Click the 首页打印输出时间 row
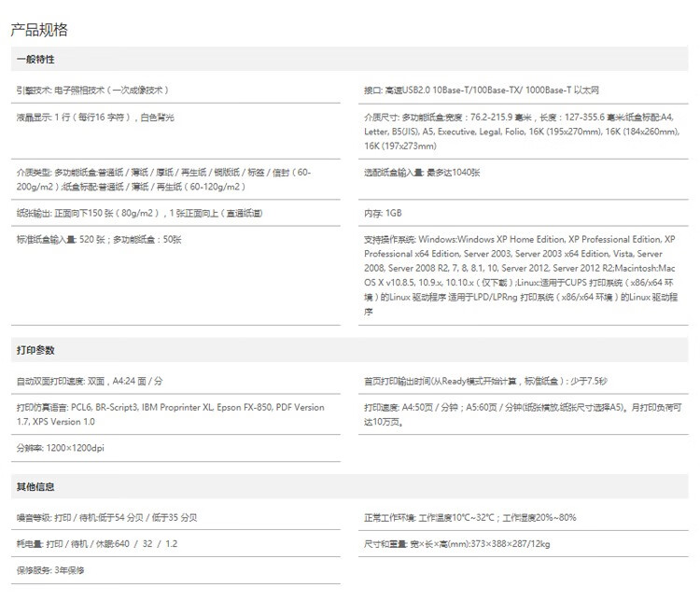The height and width of the screenshot is (601, 700). pyautogui.click(x=485, y=381)
